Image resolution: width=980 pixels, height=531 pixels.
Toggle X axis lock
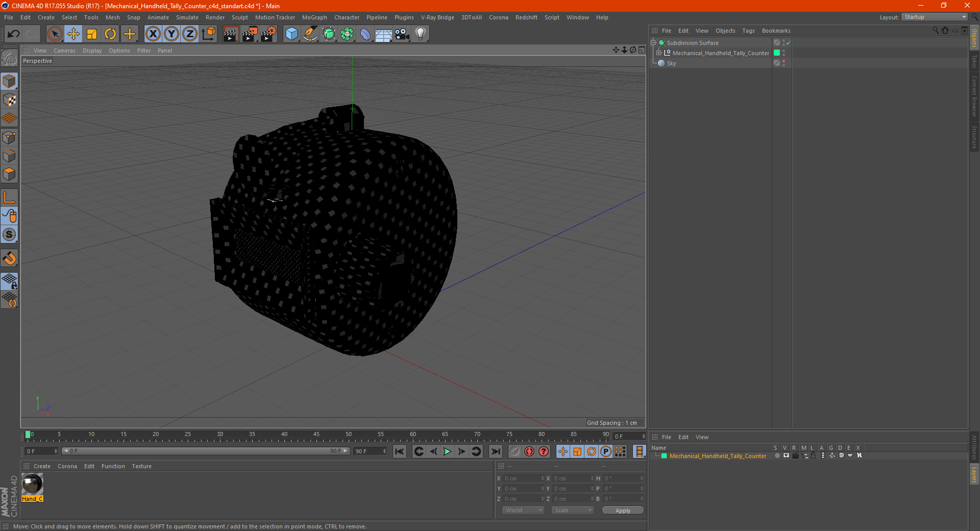point(153,34)
